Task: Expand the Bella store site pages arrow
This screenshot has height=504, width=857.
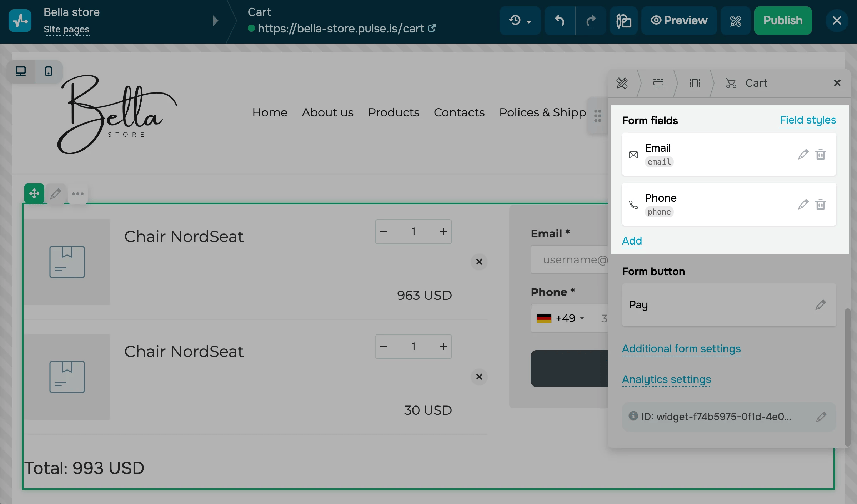Action: (215, 20)
